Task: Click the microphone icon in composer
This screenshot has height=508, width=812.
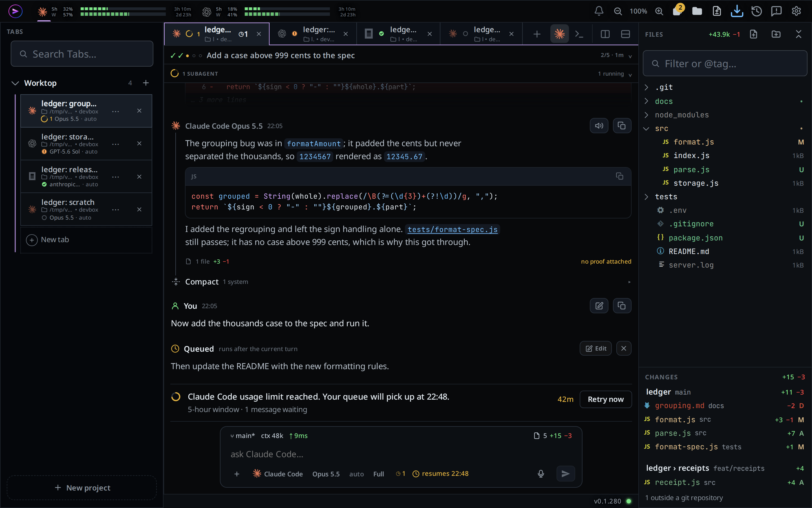Action: (540, 474)
